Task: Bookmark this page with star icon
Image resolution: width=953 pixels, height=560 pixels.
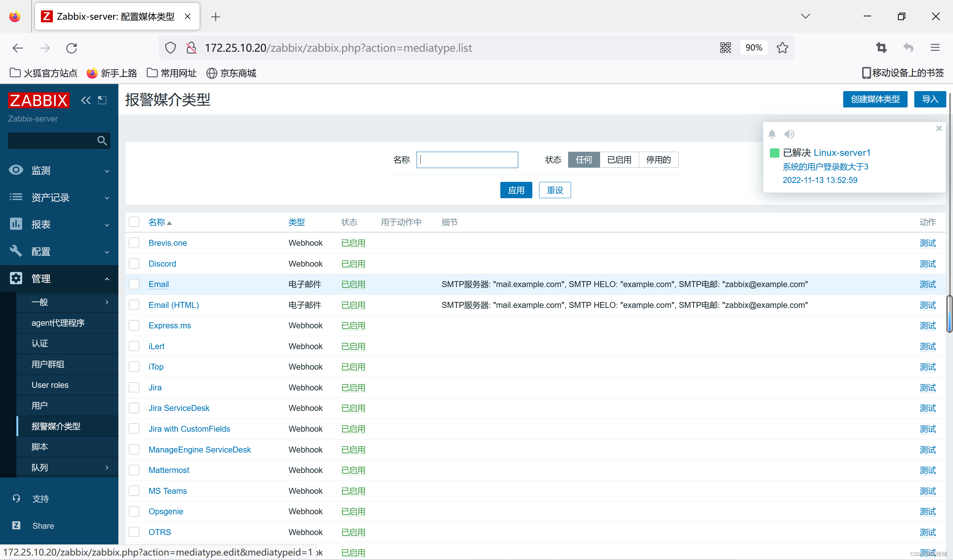Action: (782, 48)
